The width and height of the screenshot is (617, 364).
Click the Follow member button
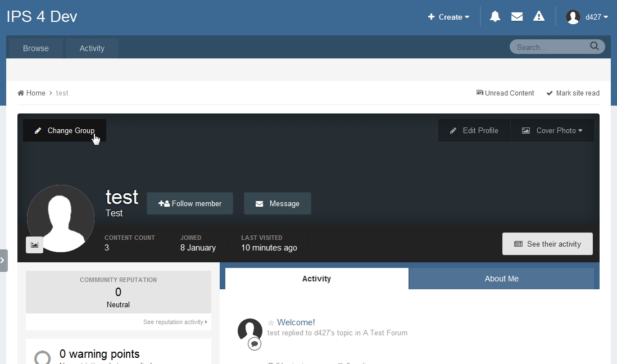tap(190, 203)
